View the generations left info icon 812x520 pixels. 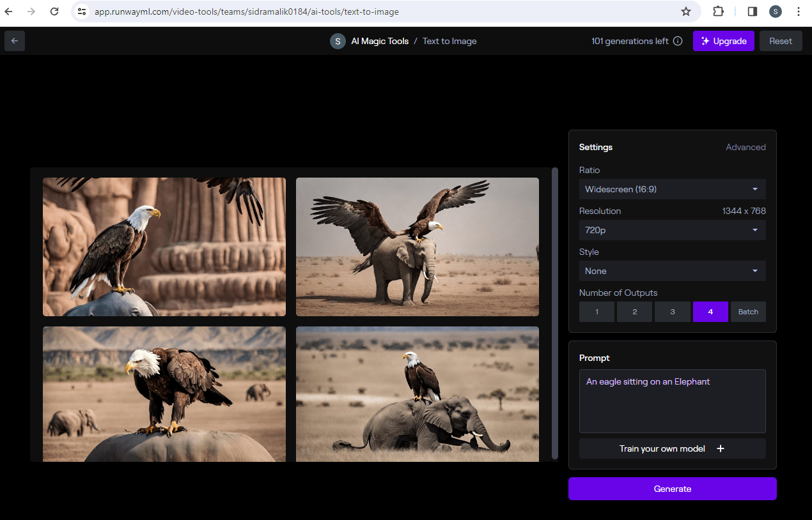coord(677,41)
